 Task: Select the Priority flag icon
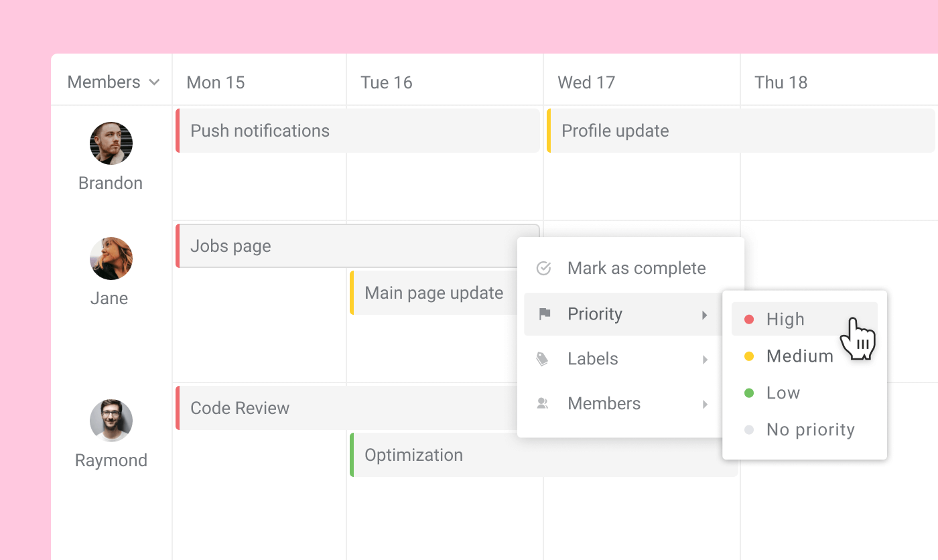tap(542, 313)
